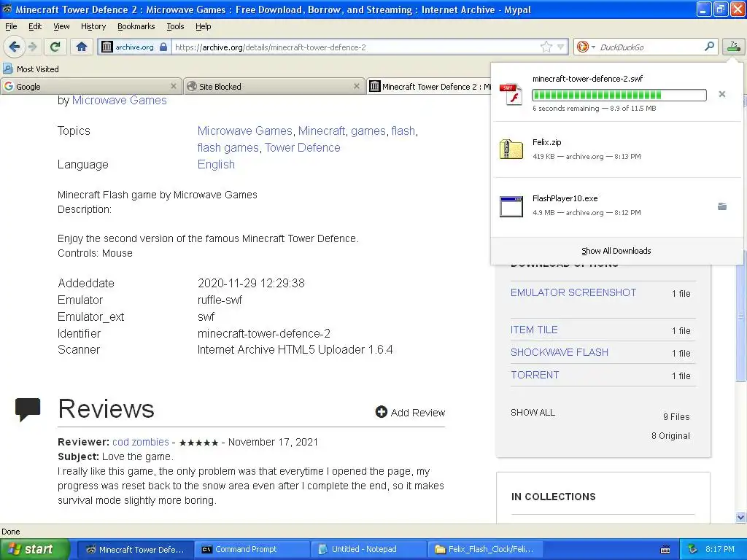This screenshot has height=560, width=747.
Task: Open the History menu
Action: (93, 26)
